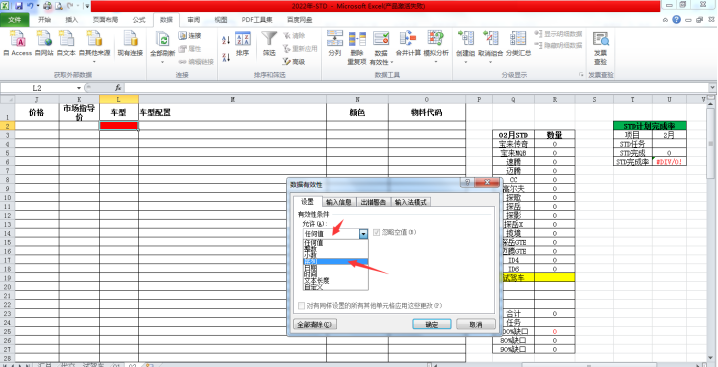The width and height of the screenshot is (718, 367).
Task: Open the 公式 formulas ribbon tab
Action: point(139,20)
